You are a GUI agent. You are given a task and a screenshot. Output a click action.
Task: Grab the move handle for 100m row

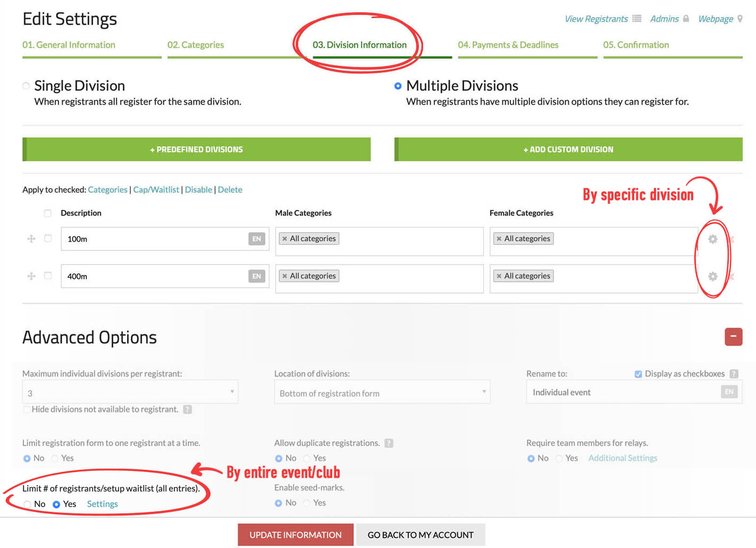point(31,239)
